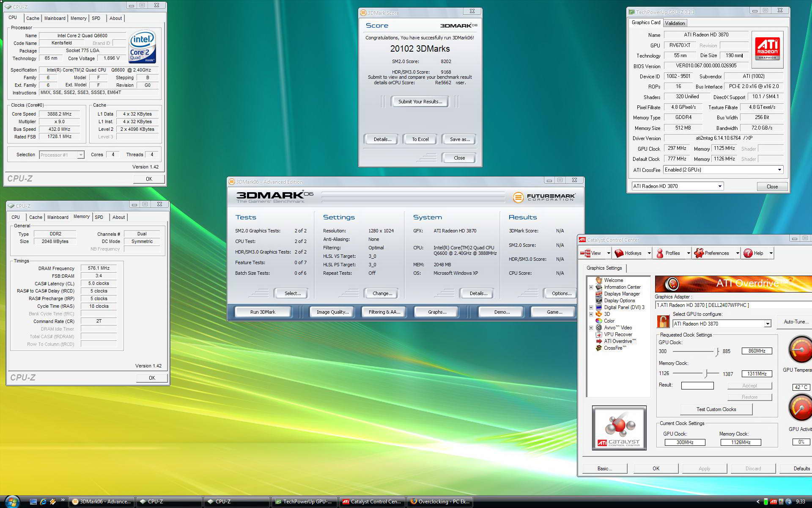Image resolution: width=812 pixels, height=508 pixels.
Task: Click the Image Quality button
Action: pyautogui.click(x=333, y=312)
